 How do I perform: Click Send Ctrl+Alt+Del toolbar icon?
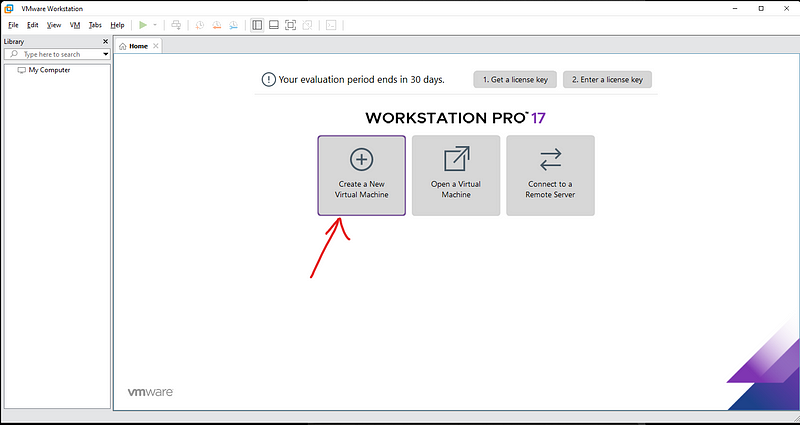[176, 25]
